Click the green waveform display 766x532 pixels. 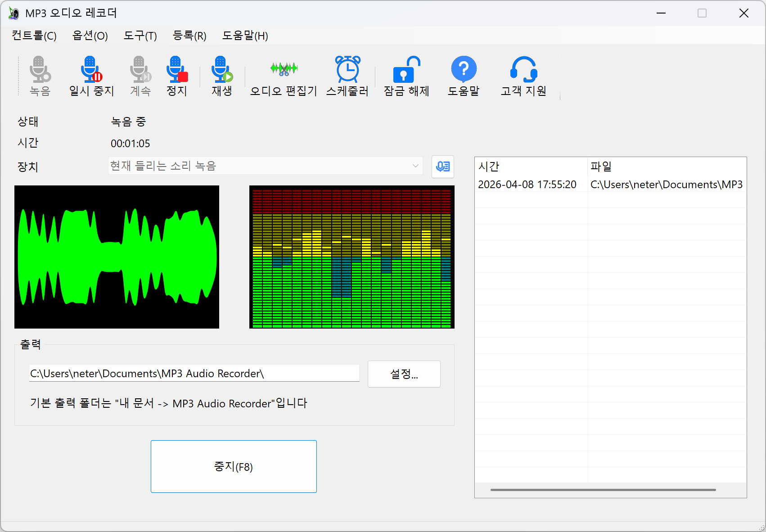[117, 257]
